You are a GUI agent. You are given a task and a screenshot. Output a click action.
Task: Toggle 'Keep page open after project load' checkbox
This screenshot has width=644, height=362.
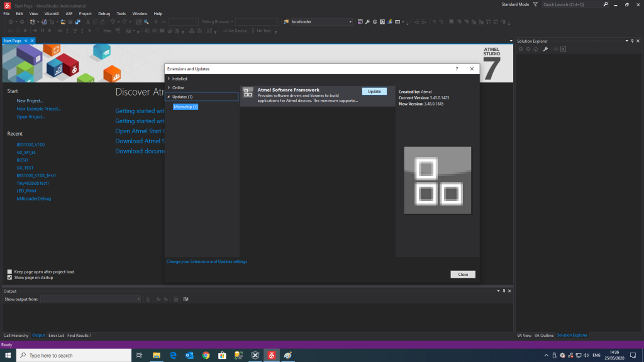[x=9, y=271]
